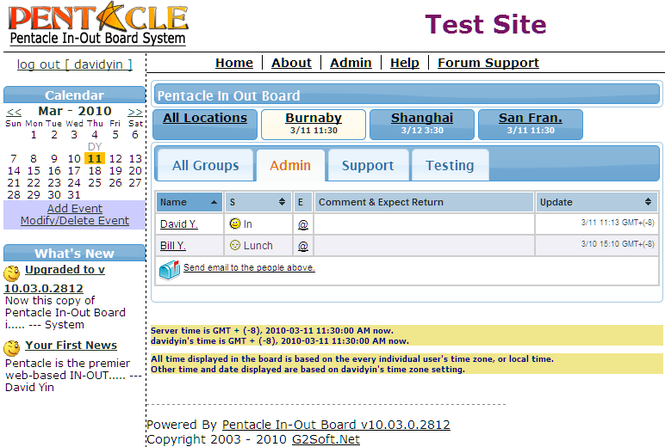665x447 pixels.
Task: Open Your First News headline
Action: click(x=71, y=345)
